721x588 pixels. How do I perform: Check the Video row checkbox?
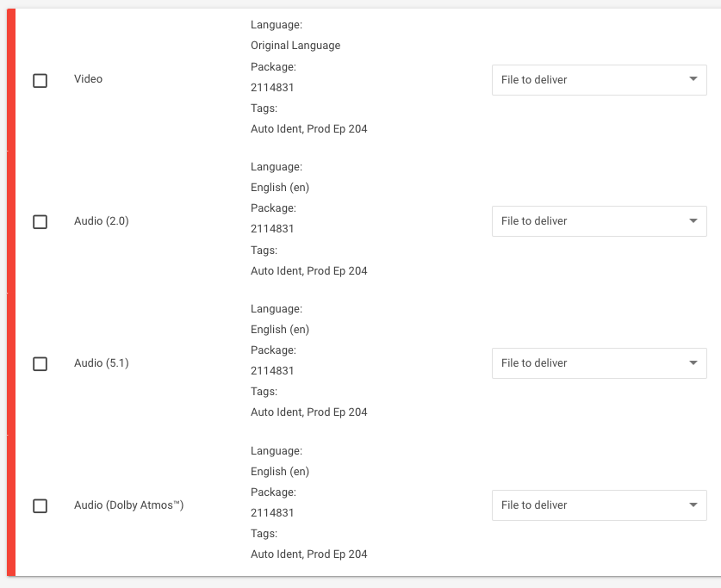tap(40, 80)
